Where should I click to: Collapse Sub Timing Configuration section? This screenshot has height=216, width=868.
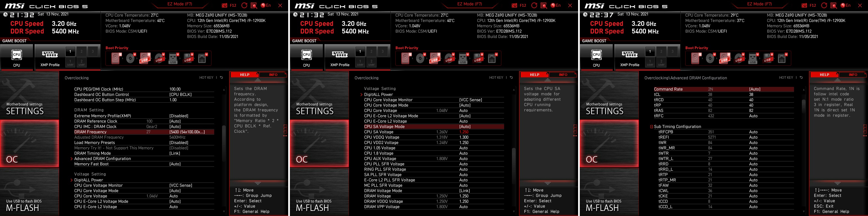coord(652,127)
